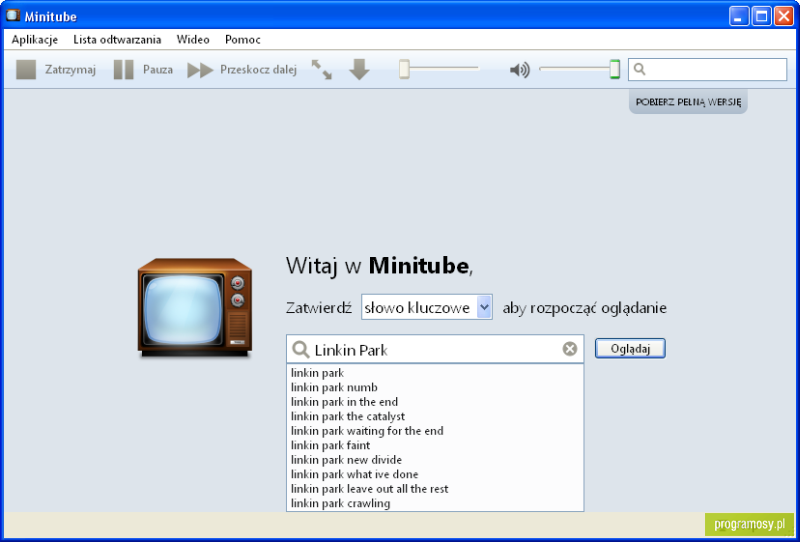Click the Linkin Park search text field
Screen dimensions: 800x542
coord(435,349)
